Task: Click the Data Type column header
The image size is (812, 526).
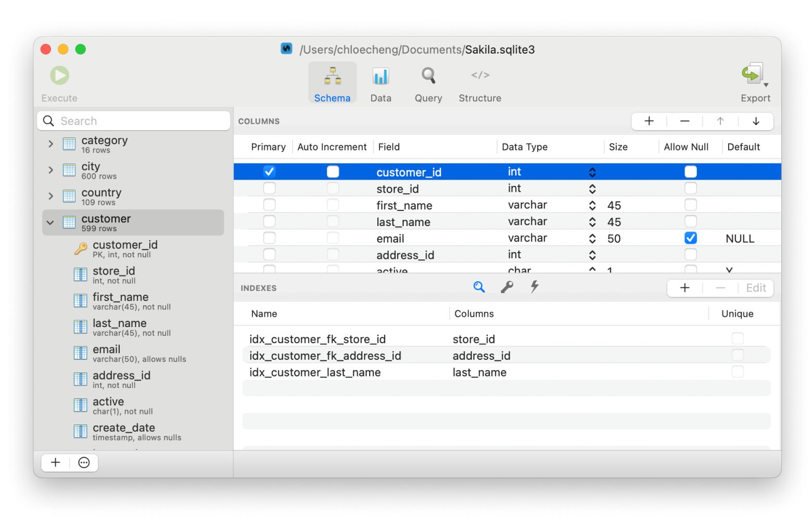Action: 525,147
